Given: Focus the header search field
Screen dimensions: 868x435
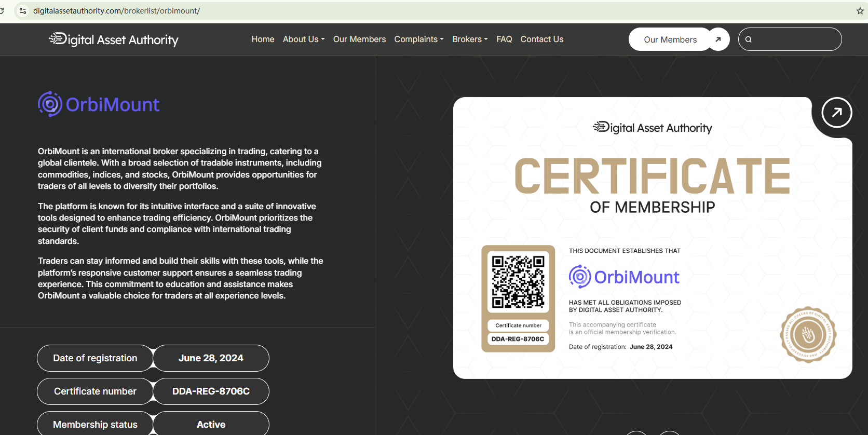Looking at the screenshot, I should 790,39.
